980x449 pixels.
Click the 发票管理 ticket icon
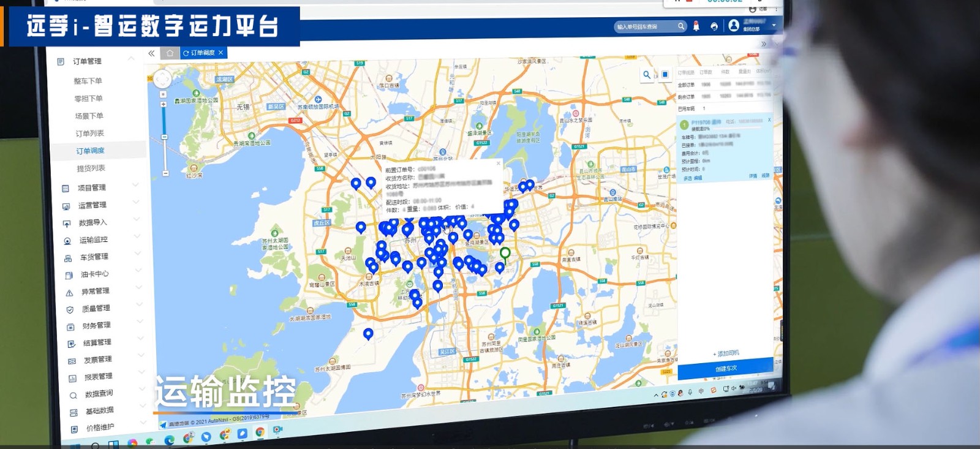[x=72, y=361]
